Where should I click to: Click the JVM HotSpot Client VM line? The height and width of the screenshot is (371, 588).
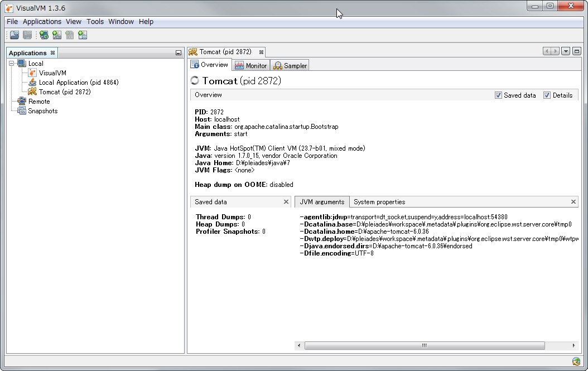click(280, 148)
